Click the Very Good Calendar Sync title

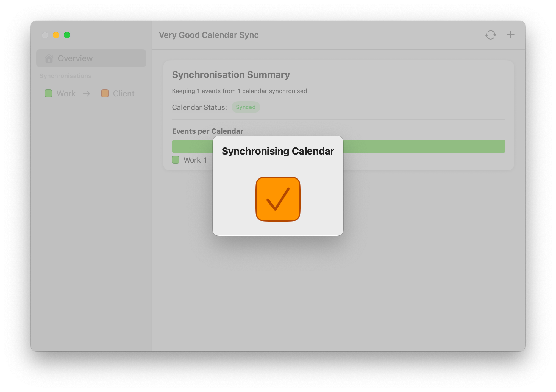point(209,35)
